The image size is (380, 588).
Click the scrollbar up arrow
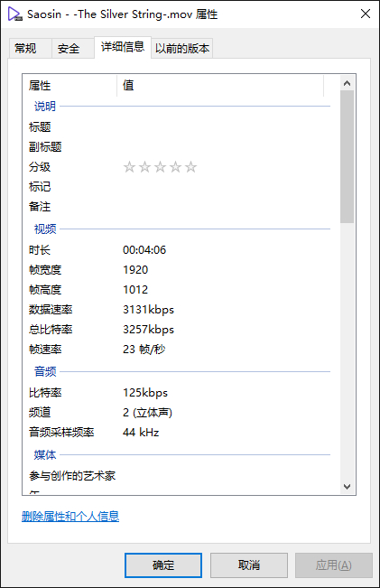(347, 83)
